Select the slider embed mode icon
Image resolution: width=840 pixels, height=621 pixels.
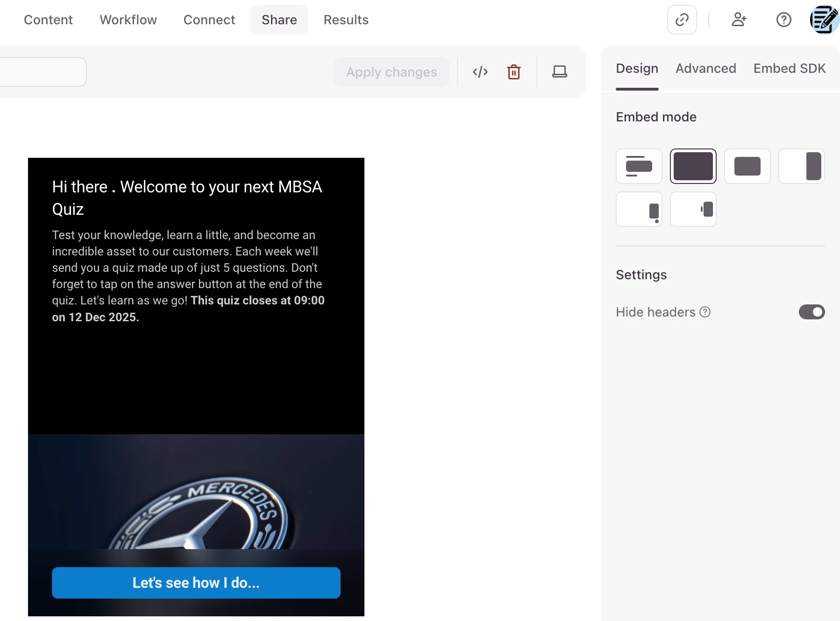(801, 166)
